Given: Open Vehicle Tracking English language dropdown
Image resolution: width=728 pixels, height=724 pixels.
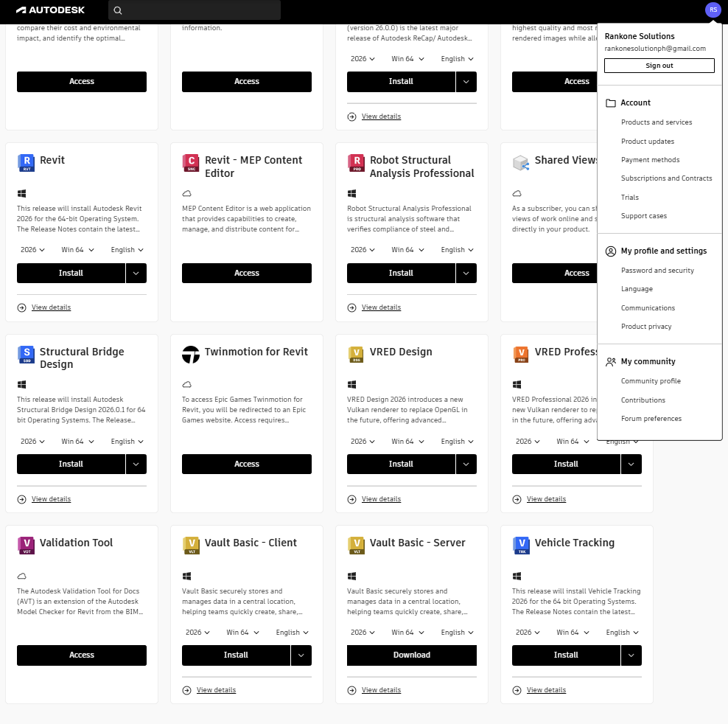Looking at the screenshot, I should tap(622, 633).
